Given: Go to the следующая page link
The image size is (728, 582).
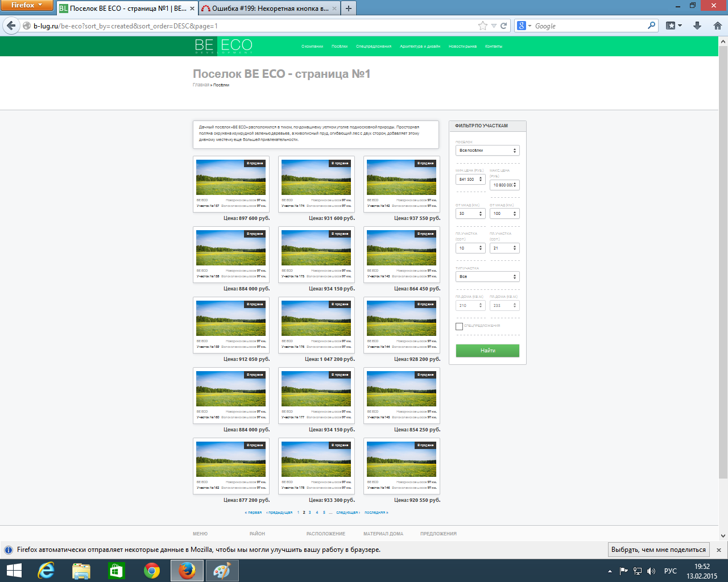Looking at the screenshot, I should point(347,513).
